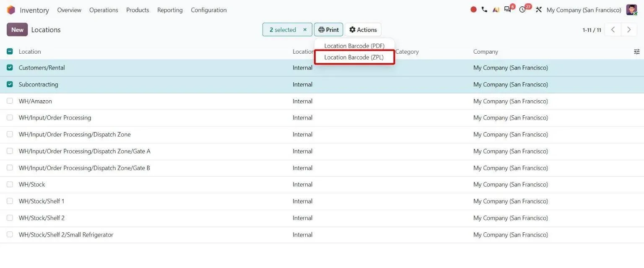Open WH/Input/Order Processing/Dispatch Zone location

[75, 135]
